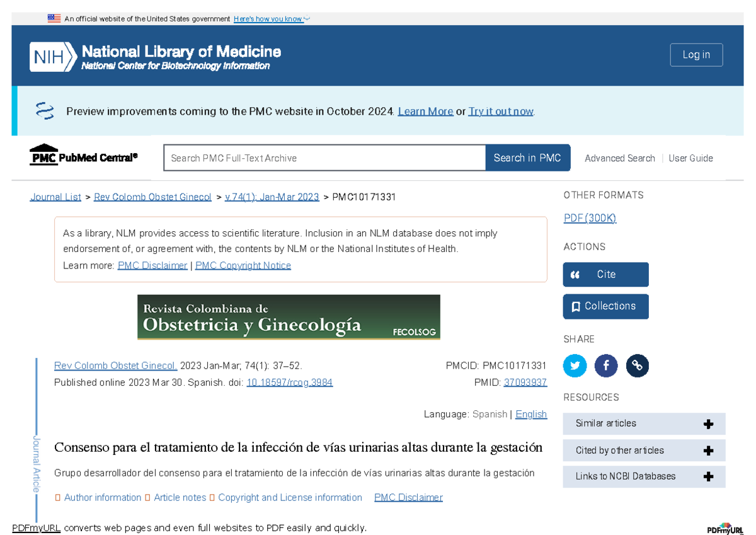756x535 pixels.
Task: Share article on Twitter
Action: point(575,365)
